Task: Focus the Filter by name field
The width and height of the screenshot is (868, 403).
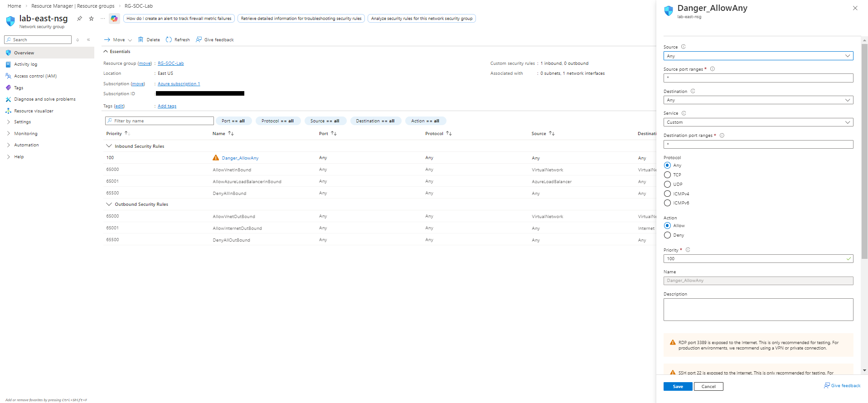Action: click(160, 121)
